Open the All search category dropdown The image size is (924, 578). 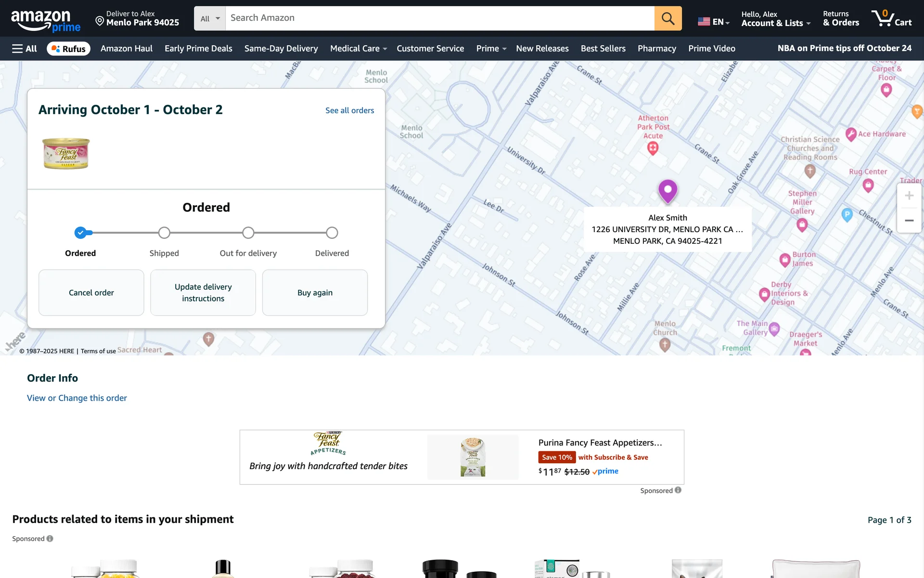coord(210,18)
